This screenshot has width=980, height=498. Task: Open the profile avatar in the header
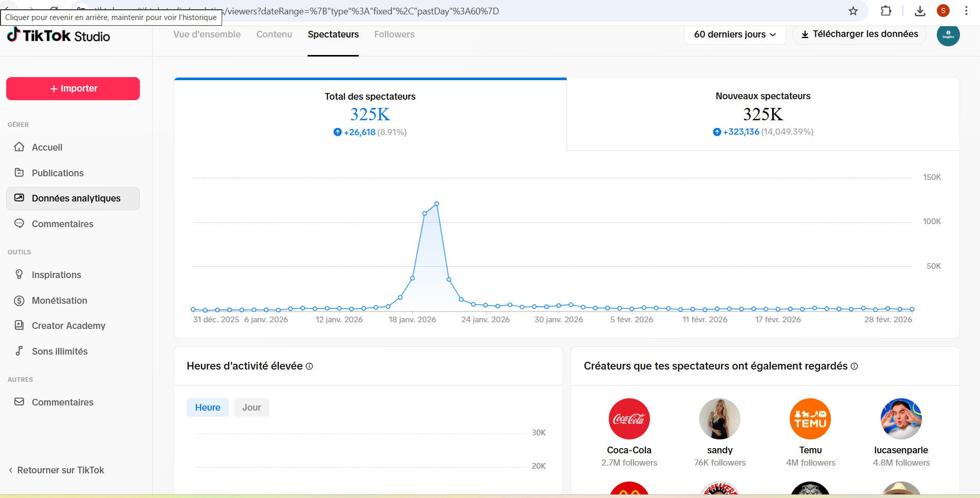pyautogui.click(x=948, y=35)
